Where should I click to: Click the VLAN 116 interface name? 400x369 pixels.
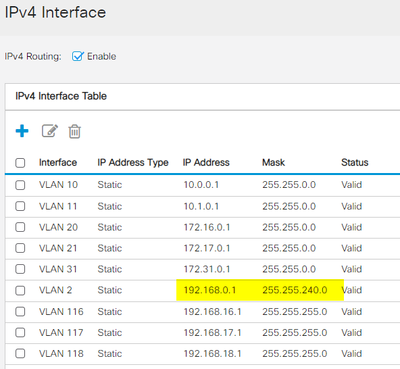click(x=61, y=312)
